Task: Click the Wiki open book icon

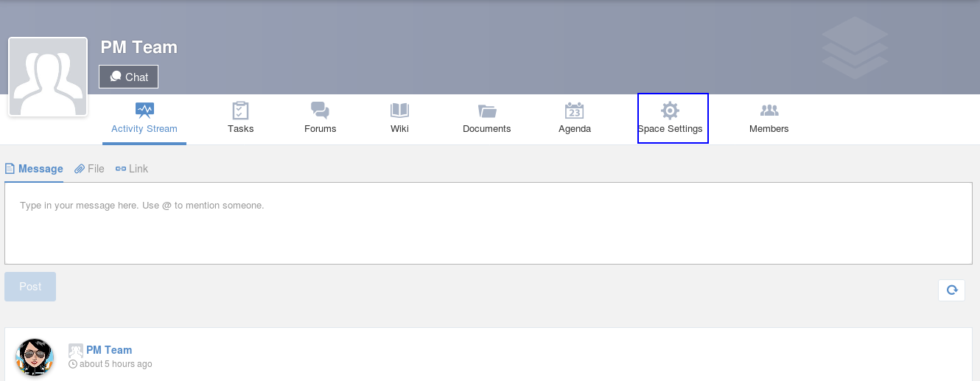Action: click(399, 111)
